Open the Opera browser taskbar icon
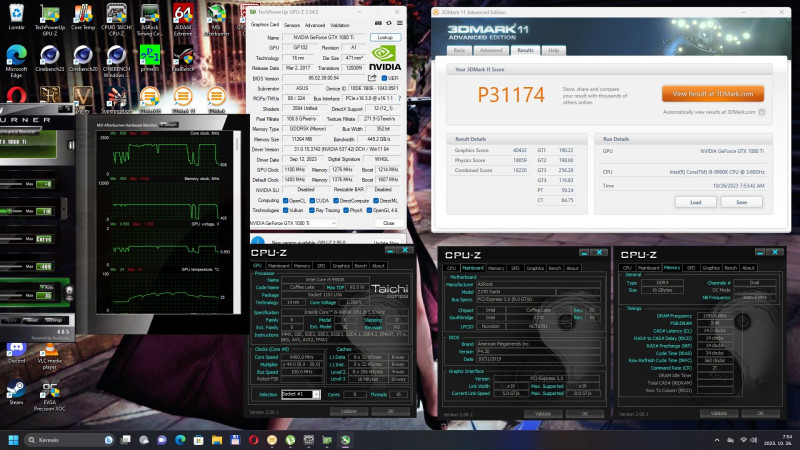Viewport: 800px width, 450px height. (x=254, y=440)
